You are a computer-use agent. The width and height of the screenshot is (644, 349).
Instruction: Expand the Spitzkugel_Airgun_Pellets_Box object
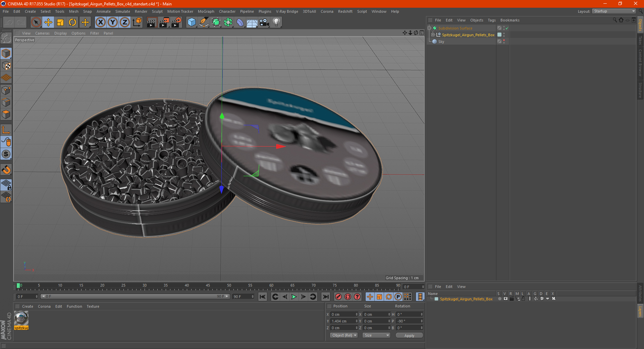coord(433,35)
